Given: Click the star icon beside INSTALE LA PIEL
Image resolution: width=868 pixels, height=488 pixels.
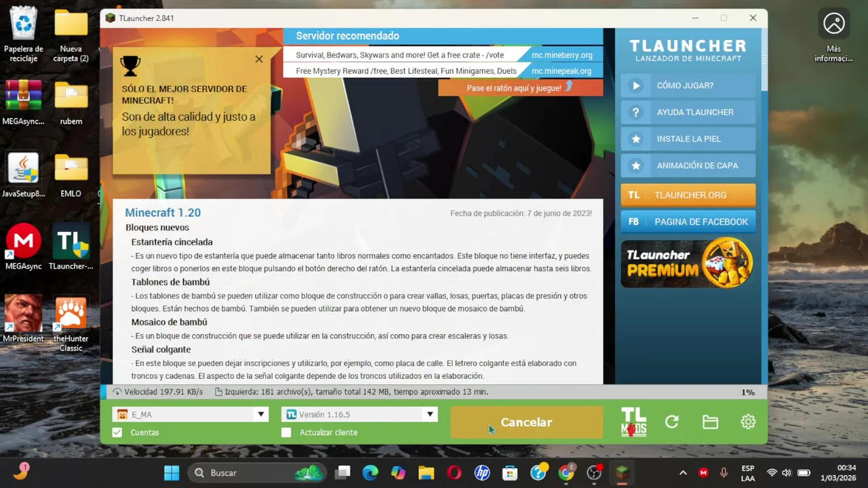Looking at the screenshot, I should (635, 139).
